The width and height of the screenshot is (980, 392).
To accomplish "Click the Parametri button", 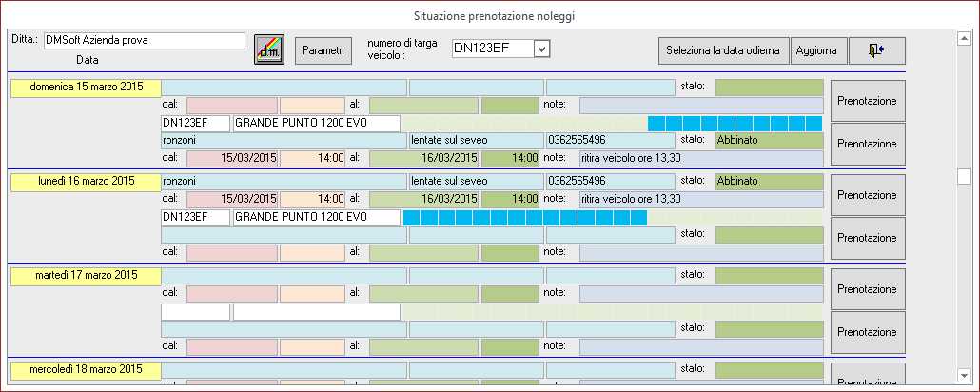I will [323, 50].
